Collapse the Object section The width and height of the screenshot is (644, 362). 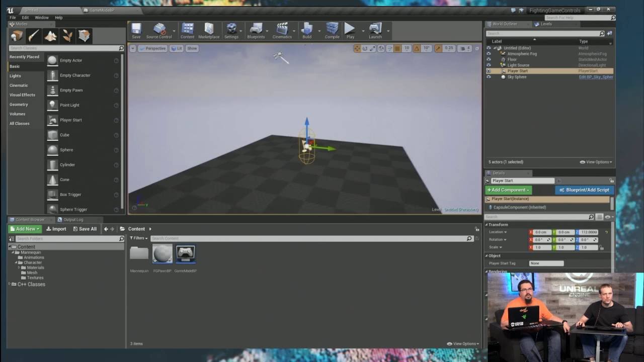[487, 256]
